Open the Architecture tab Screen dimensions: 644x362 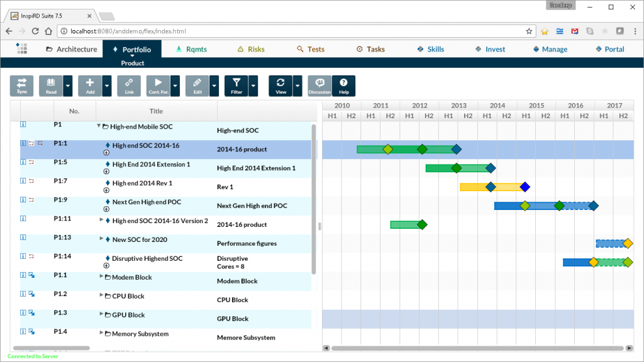71,49
